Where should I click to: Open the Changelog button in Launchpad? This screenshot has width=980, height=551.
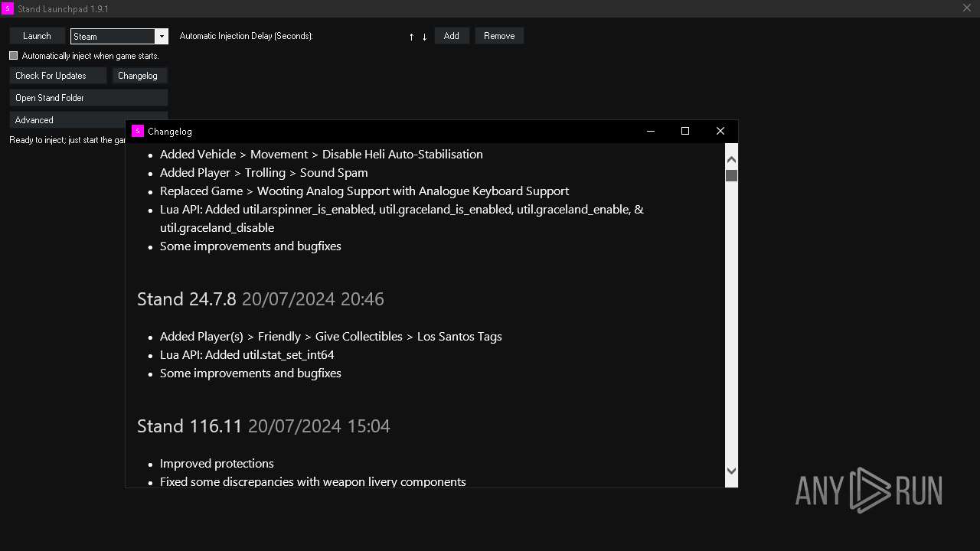[140, 76]
